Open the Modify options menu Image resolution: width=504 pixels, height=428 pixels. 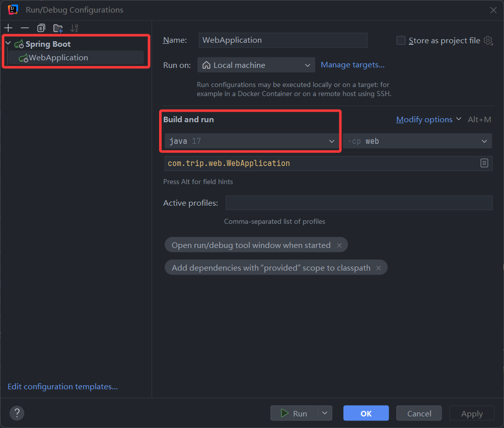(x=428, y=119)
